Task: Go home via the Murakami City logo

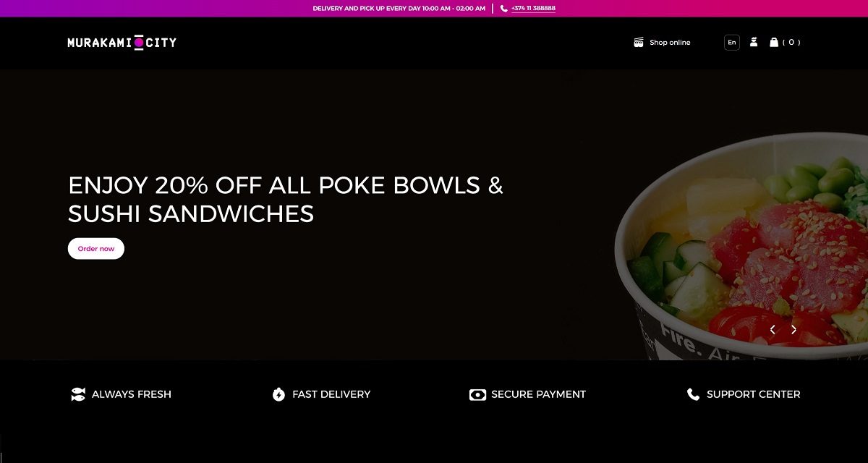Action: point(122,43)
